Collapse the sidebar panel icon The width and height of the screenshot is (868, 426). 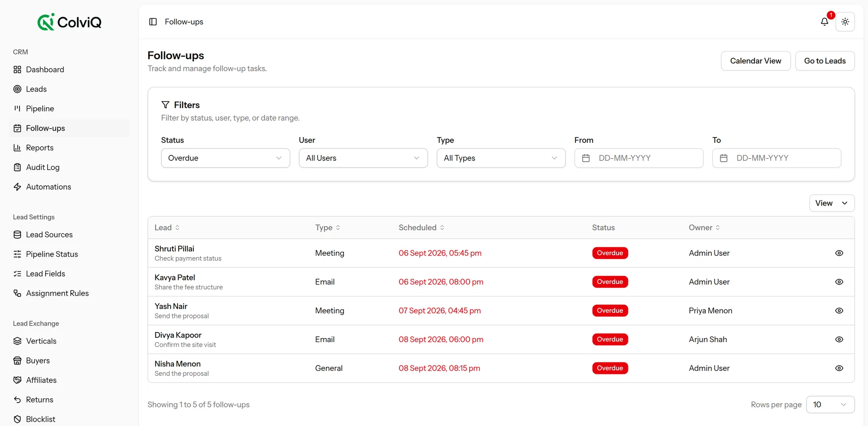[153, 22]
